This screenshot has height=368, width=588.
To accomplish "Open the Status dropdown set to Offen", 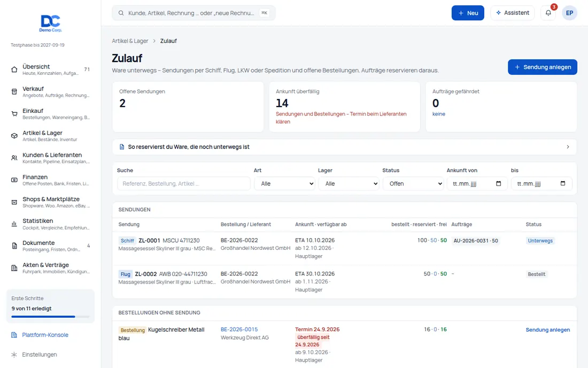I will click(x=413, y=183).
